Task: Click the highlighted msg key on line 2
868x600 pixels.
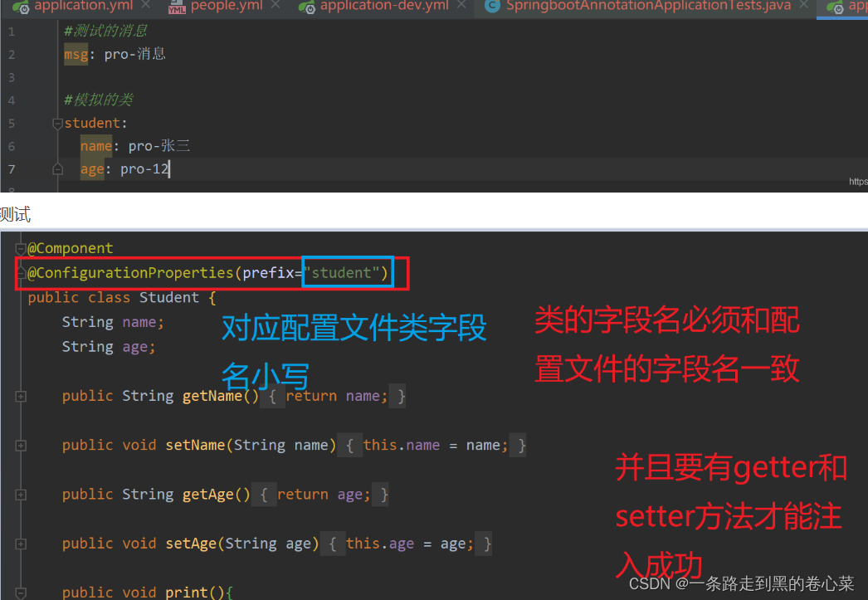Action: click(x=76, y=54)
